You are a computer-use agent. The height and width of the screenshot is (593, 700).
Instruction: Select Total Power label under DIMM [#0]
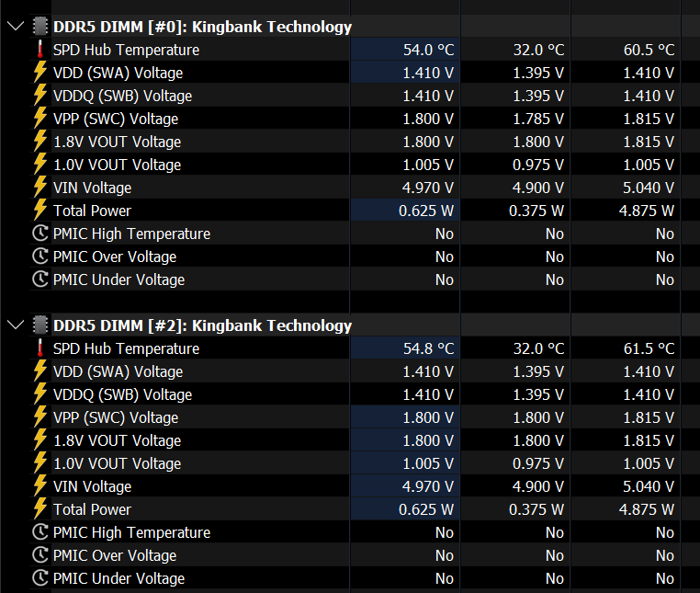click(x=93, y=211)
